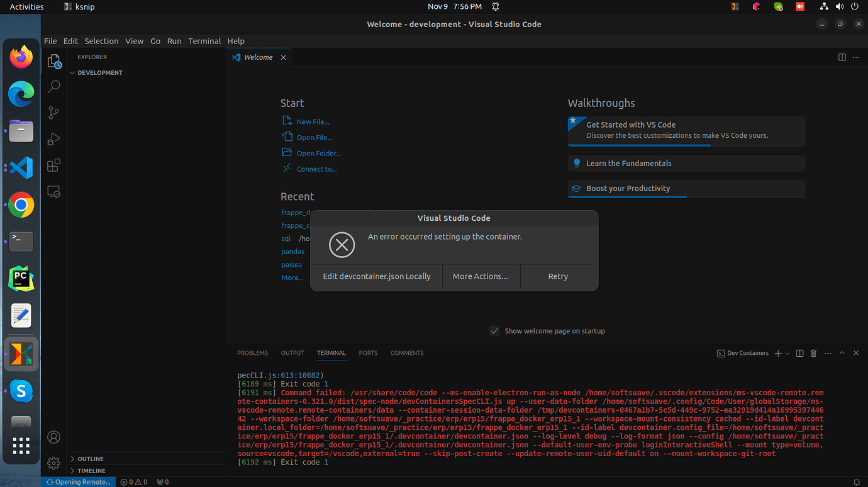Viewport: 868px width, 487px height.
Task: Open the frappe_docker recent link
Action: [x=296, y=212]
